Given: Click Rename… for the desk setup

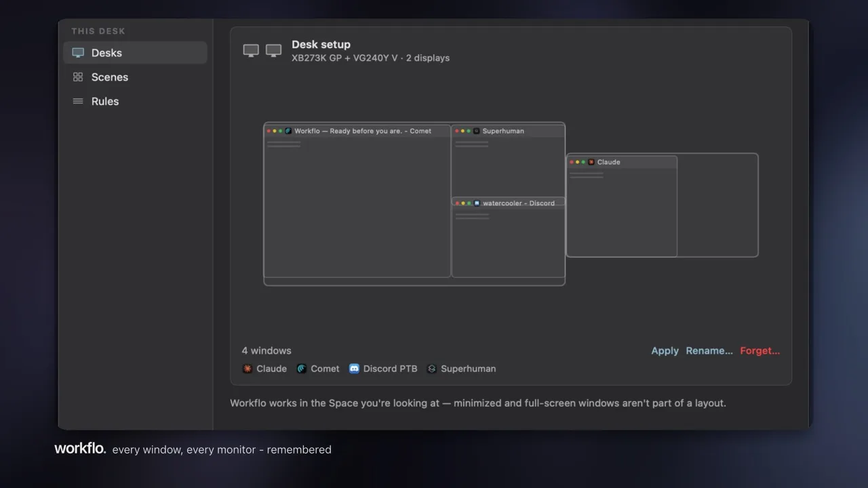Looking at the screenshot, I should (709, 350).
